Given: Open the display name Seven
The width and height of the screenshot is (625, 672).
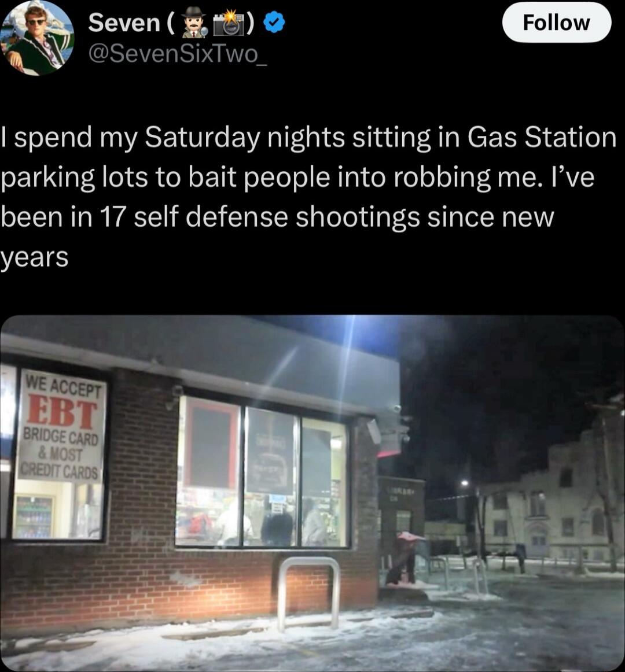Looking at the screenshot, I should point(124,23).
